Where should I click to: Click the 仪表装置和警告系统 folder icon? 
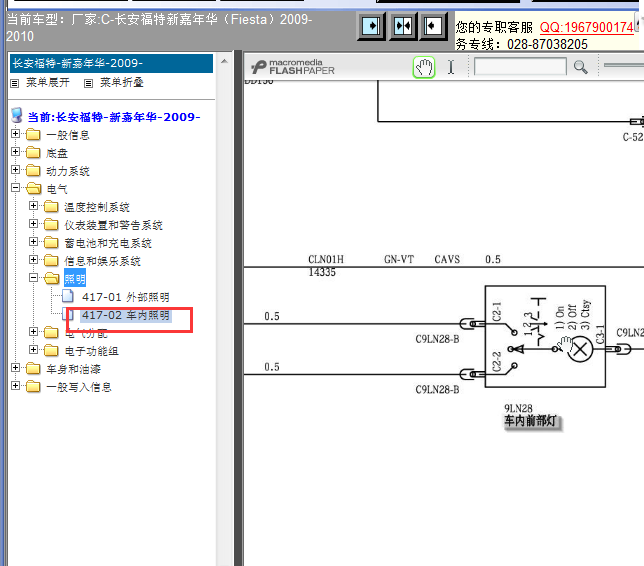[x=51, y=224]
